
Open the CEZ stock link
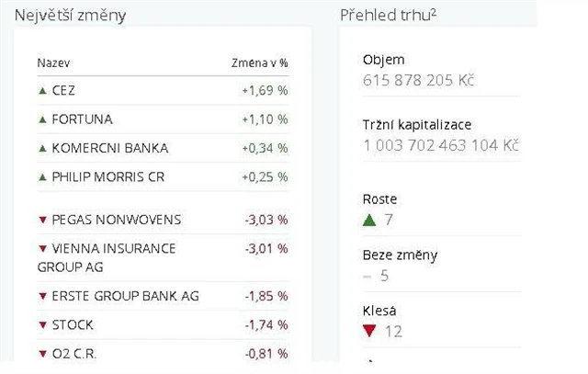64,91
